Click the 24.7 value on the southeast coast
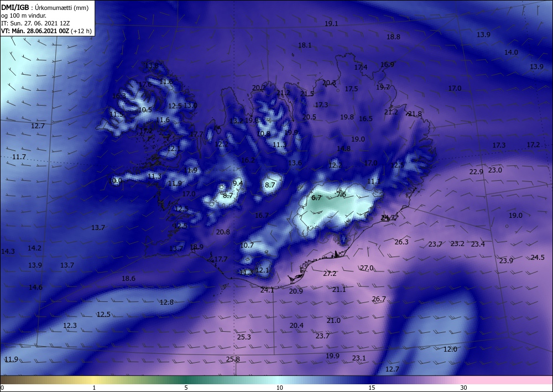The width and height of the screenshot is (553, 392). tap(388, 217)
